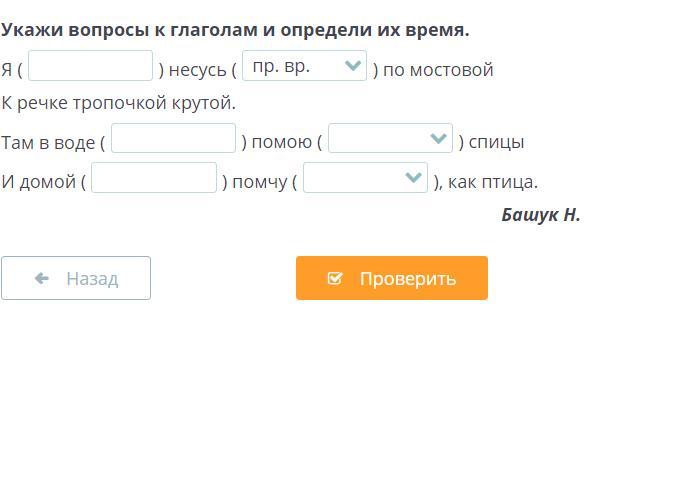Click the task heading 'Укажи вопросы к глаголам'

click(x=235, y=30)
